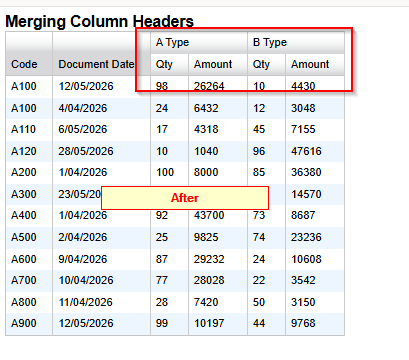
Task: Click the Amount header under B Type
Action: tap(315, 64)
